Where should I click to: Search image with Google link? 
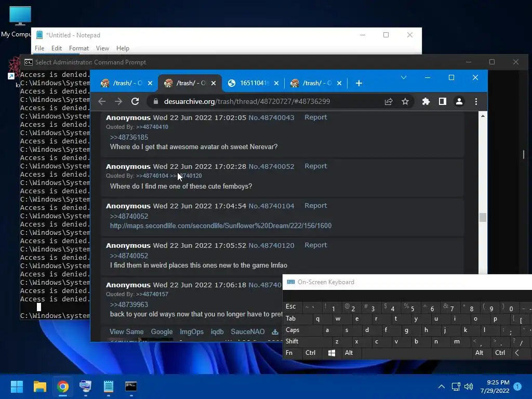point(162,331)
